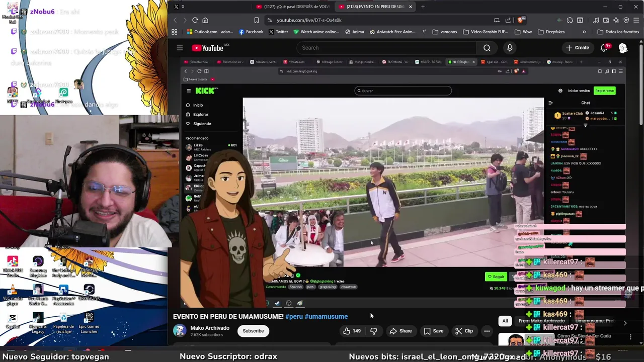
Task: Open the Facebook bookmark
Action: point(251,32)
